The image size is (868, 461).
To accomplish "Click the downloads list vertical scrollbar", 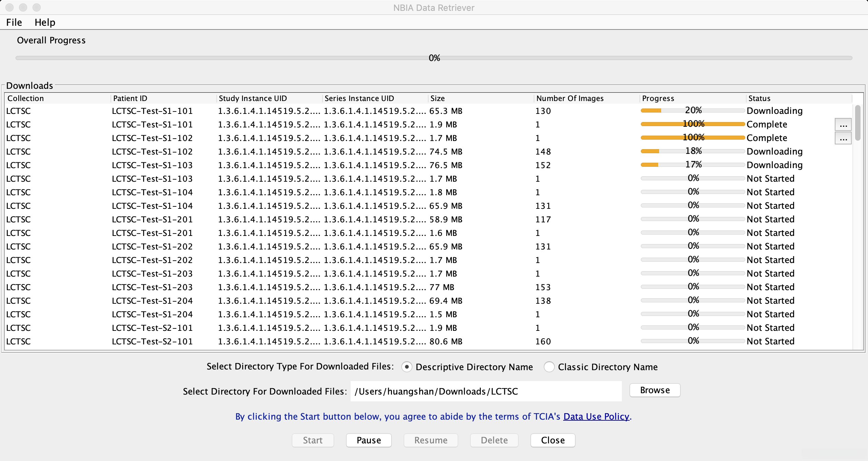I will point(857,123).
